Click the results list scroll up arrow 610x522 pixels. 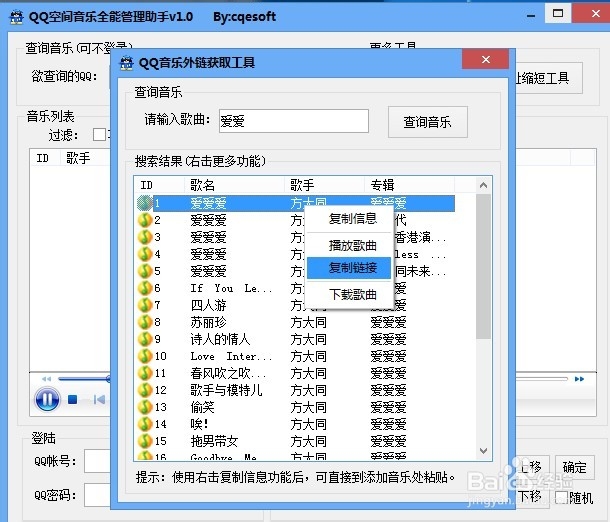[483, 185]
